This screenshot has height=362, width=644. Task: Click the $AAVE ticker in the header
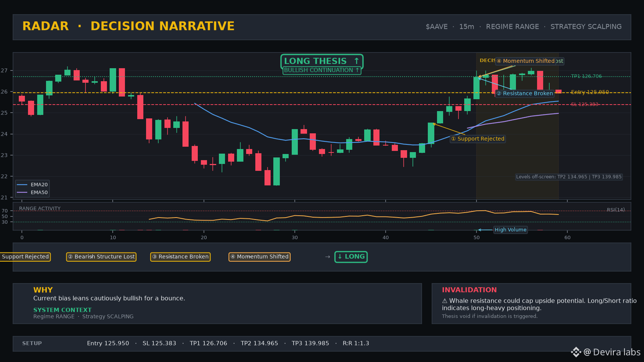point(437,27)
